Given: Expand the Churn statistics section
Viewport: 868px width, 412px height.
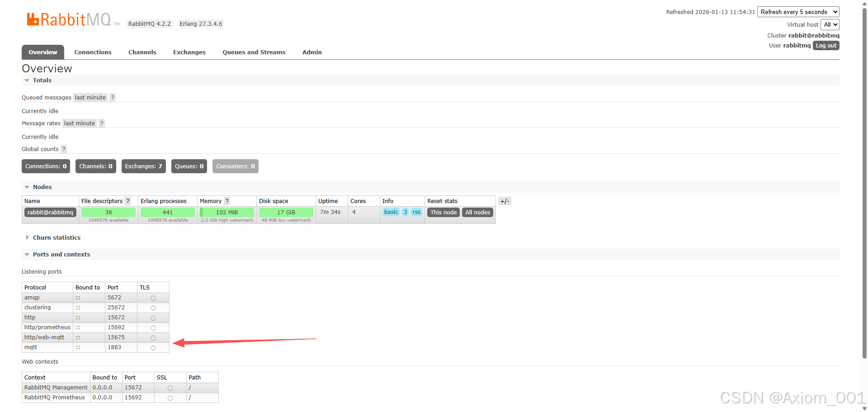Looking at the screenshot, I should point(57,237).
